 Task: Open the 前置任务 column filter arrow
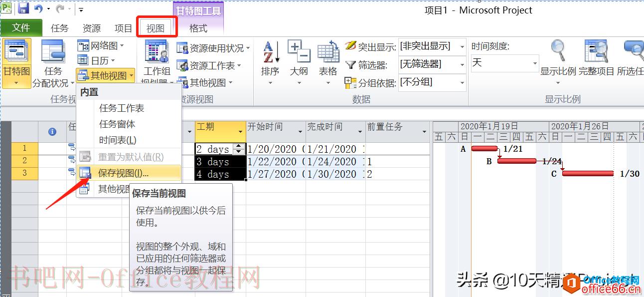pos(424,132)
